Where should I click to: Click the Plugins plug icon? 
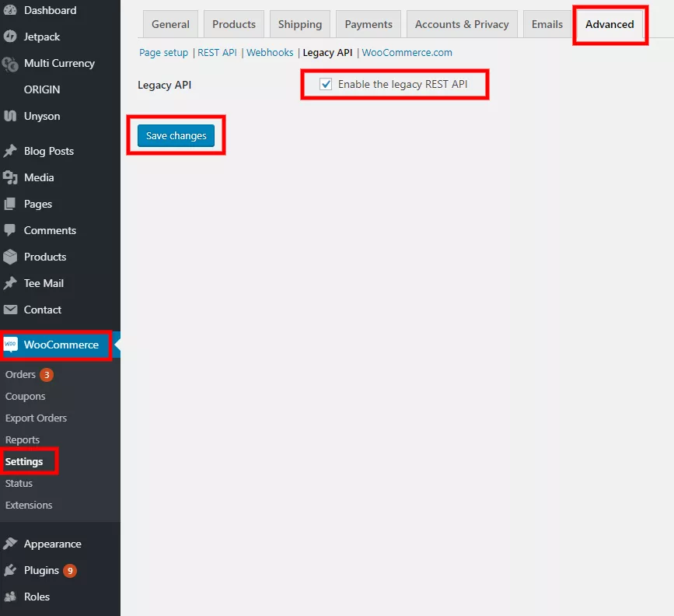(x=10, y=571)
